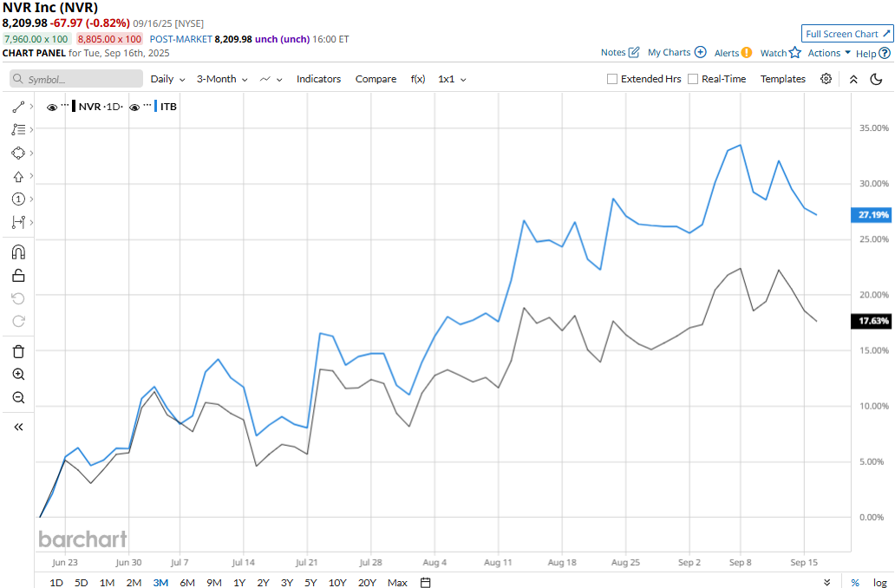Select the 1Y time range
The width and height of the screenshot is (895, 588).
pyautogui.click(x=239, y=582)
